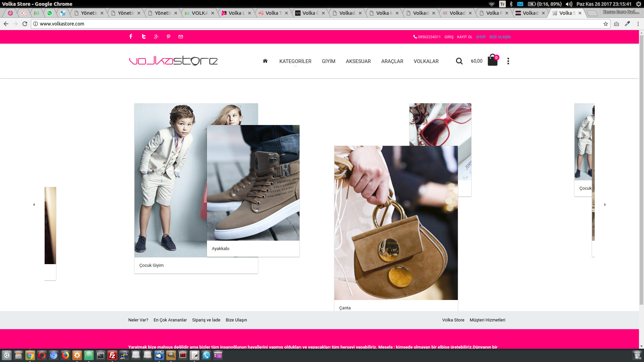
Task: Open the system settings gear in top panel
Action: point(639,4)
